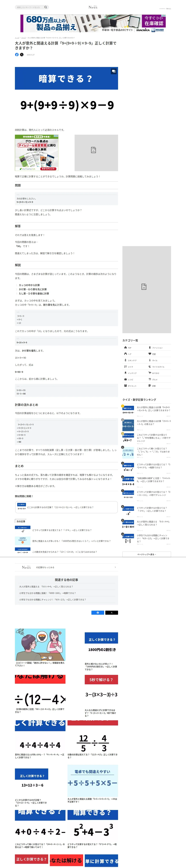Image resolution: width=186 pixels, height=868 pixels.
Task: Open next article about −3^4
Action: [66, 530]
